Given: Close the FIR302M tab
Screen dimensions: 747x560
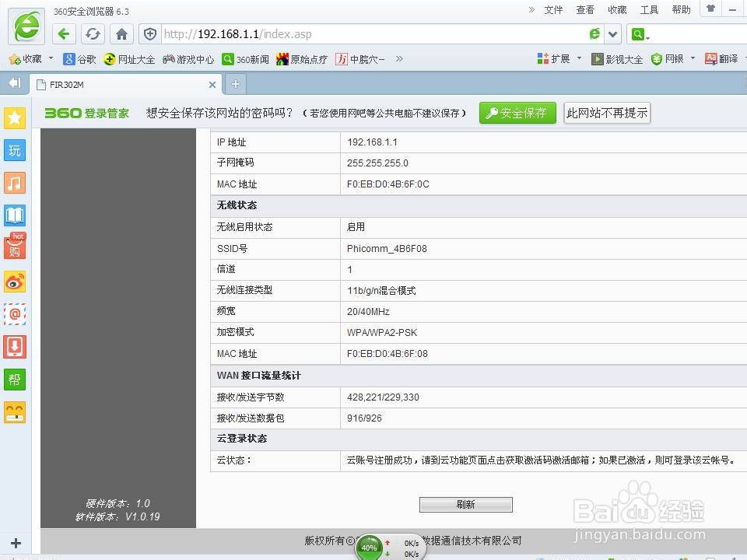Looking at the screenshot, I should (212, 85).
